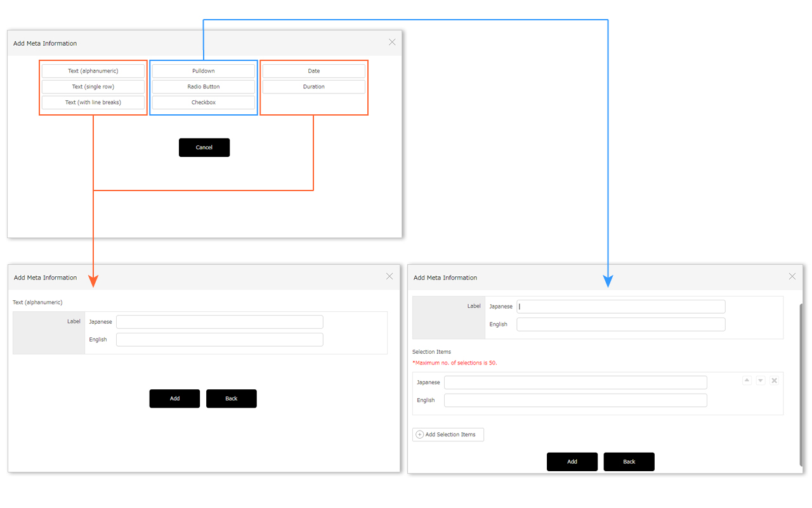Pick the Duration meta type
This screenshot has width=812, height=508.
tap(314, 86)
